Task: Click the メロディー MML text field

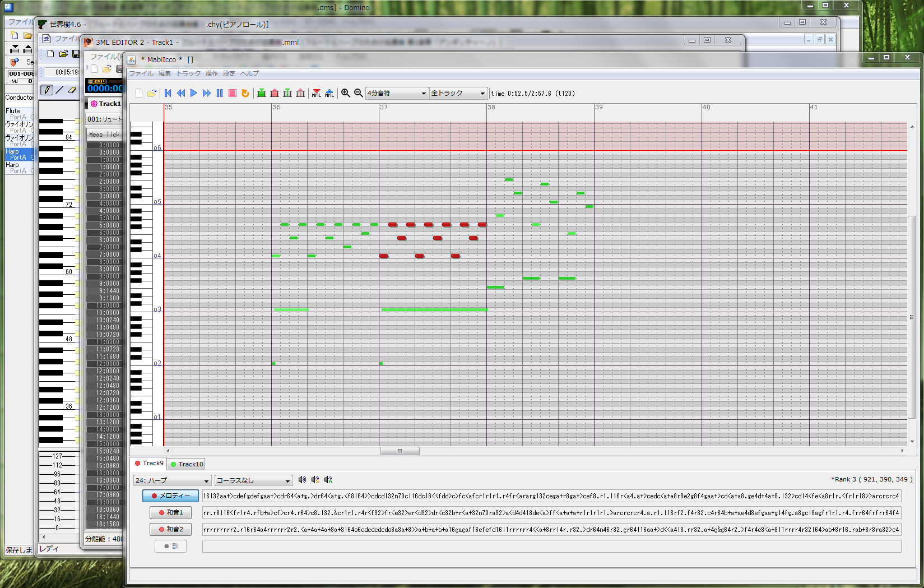Action: coord(551,496)
